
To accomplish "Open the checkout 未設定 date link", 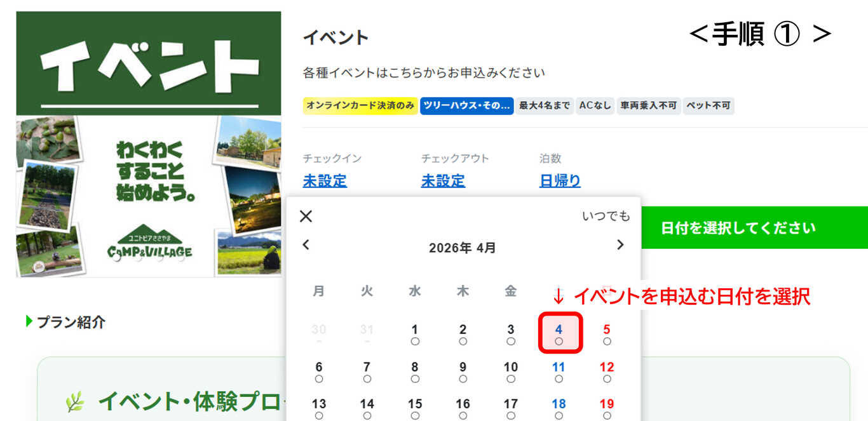I will [443, 181].
